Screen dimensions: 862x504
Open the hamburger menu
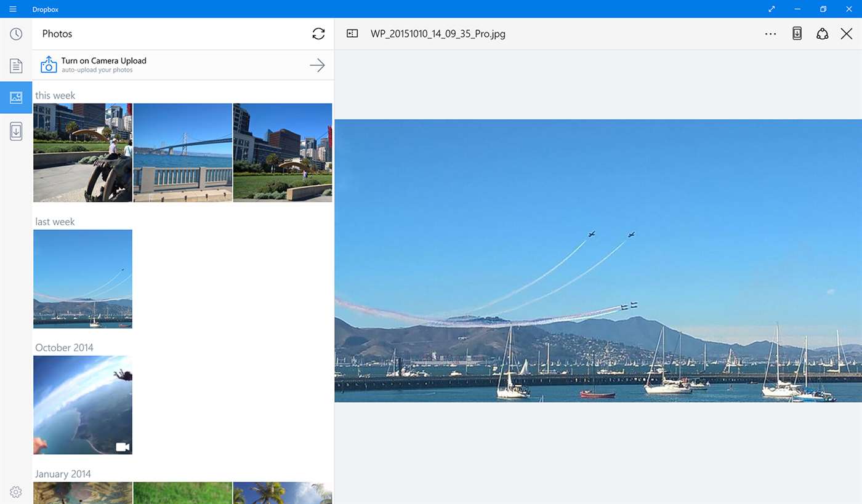(x=12, y=9)
